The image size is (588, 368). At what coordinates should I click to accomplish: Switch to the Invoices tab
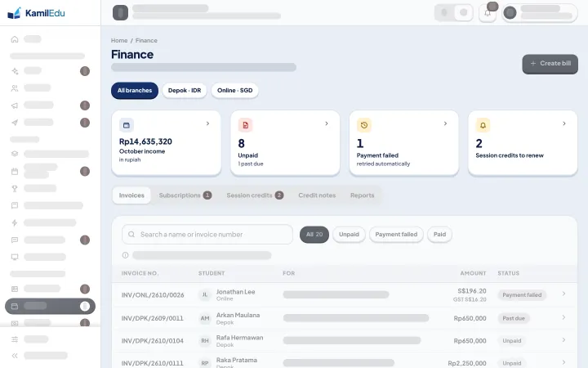tap(131, 195)
